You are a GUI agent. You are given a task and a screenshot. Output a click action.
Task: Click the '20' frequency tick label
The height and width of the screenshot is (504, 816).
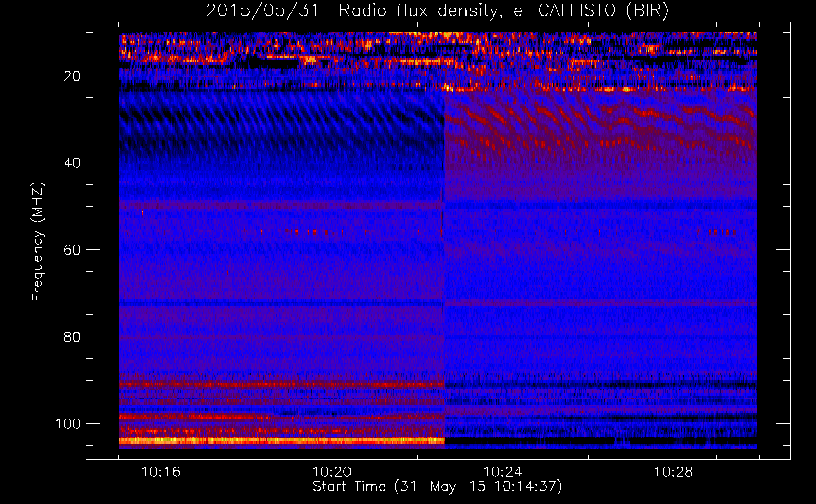72,77
